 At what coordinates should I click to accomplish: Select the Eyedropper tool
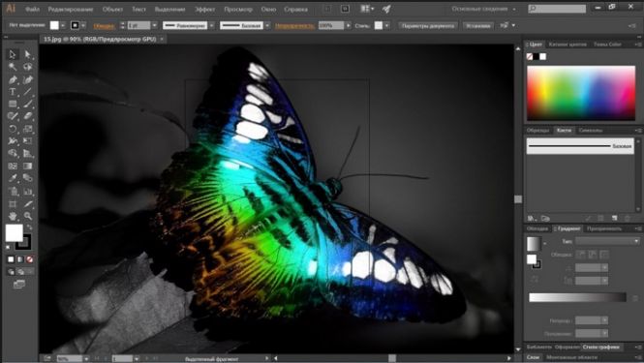click(x=13, y=178)
